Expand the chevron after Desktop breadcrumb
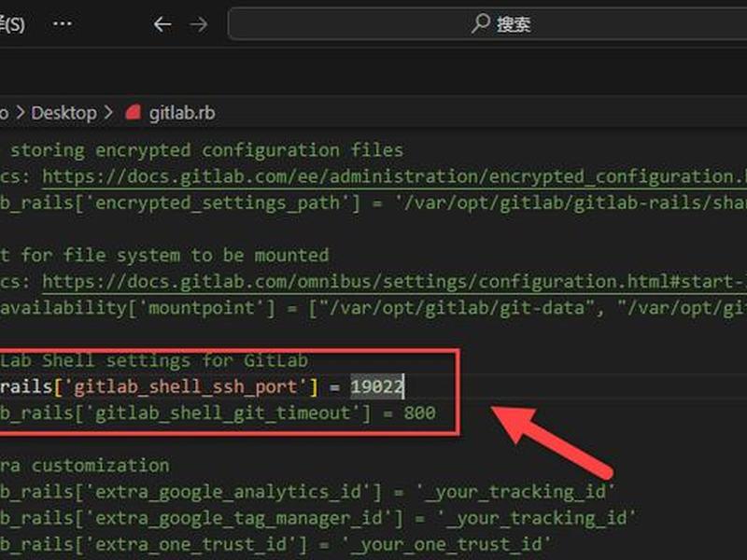 pos(108,113)
